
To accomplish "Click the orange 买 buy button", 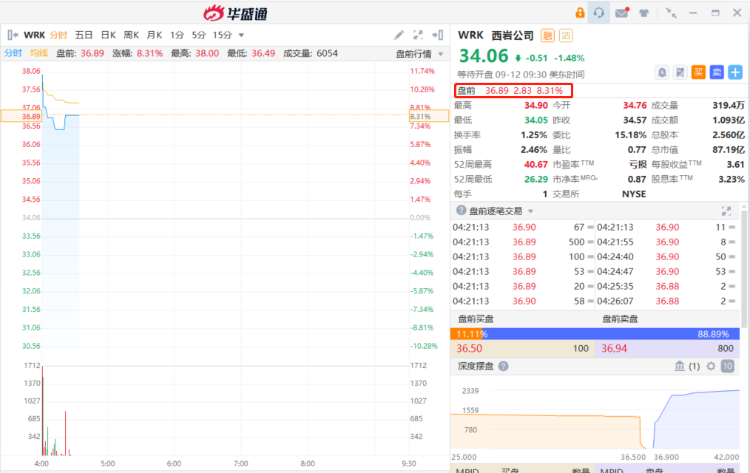I will [x=698, y=72].
